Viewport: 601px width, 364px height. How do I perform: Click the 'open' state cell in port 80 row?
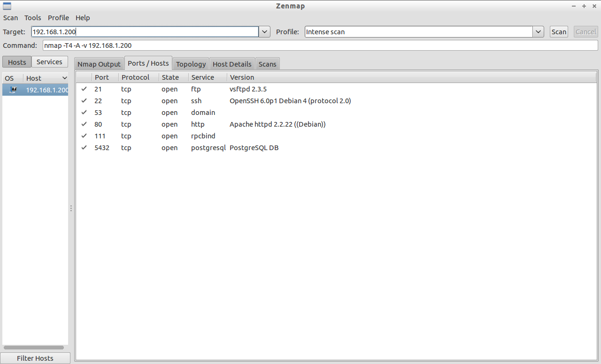pos(170,124)
